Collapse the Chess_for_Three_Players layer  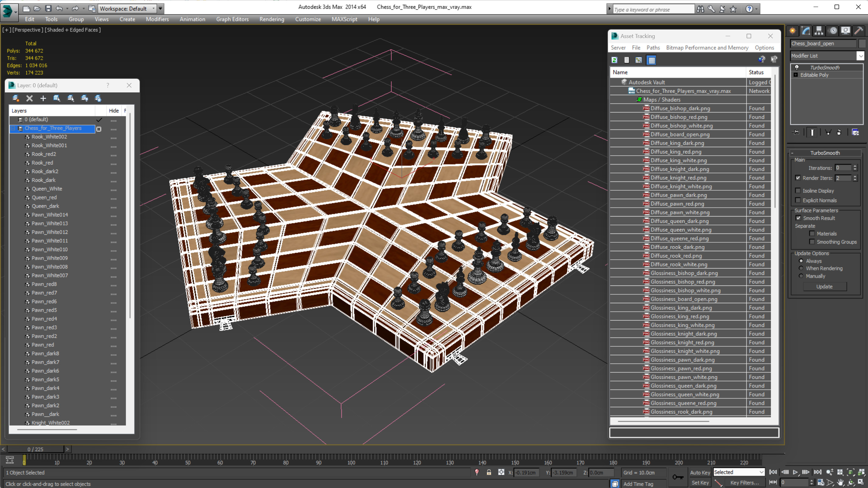pos(13,128)
